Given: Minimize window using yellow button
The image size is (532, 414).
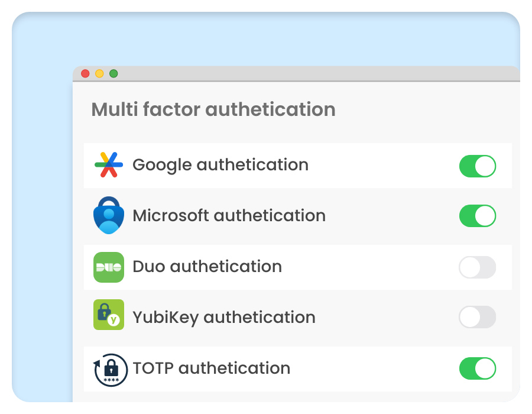Looking at the screenshot, I should pyautogui.click(x=99, y=74).
